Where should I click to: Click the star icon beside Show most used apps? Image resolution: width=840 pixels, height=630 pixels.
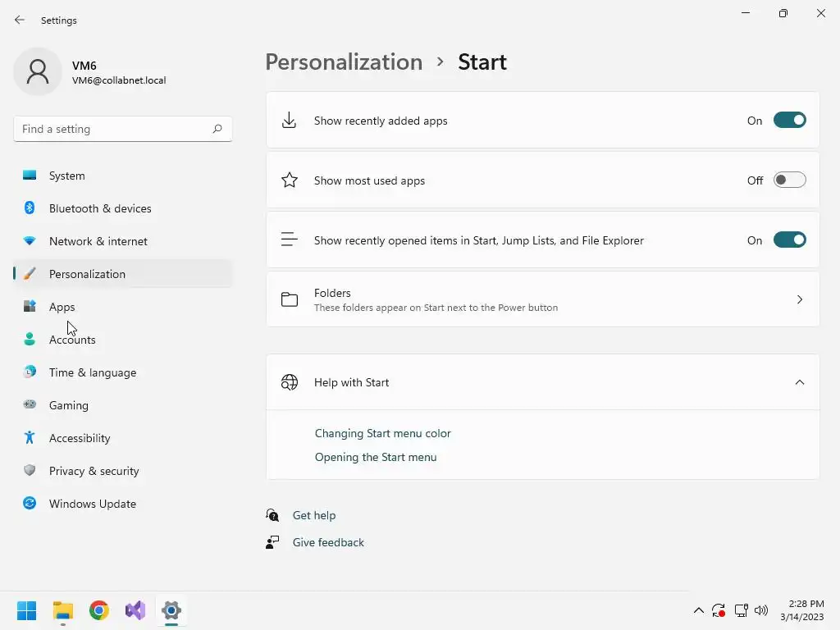coord(290,180)
